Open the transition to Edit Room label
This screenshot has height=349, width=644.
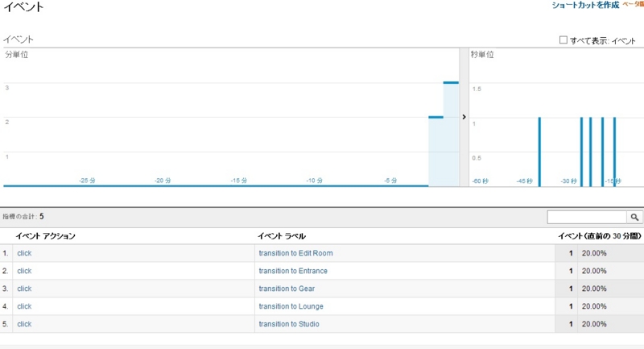coord(295,253)
